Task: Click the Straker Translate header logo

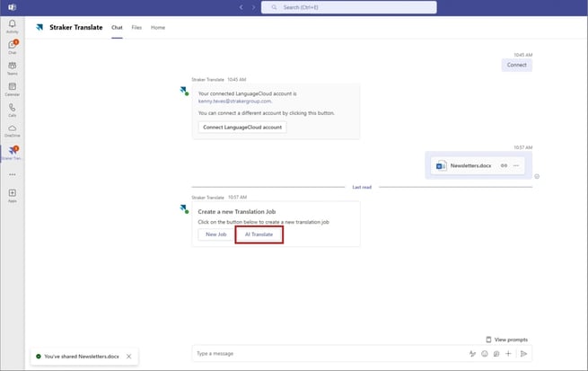Action: point(39,27)
